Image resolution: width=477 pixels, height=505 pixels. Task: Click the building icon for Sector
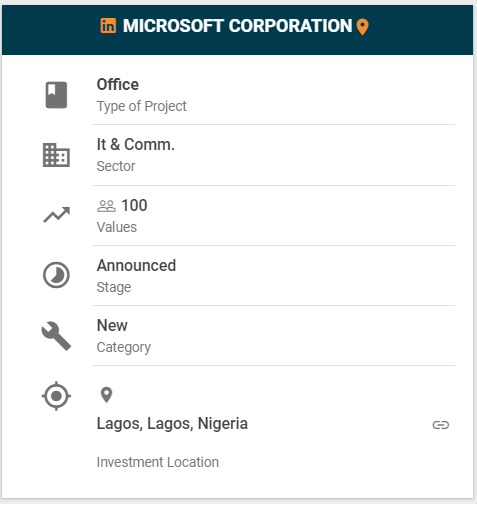pos(56,155)
